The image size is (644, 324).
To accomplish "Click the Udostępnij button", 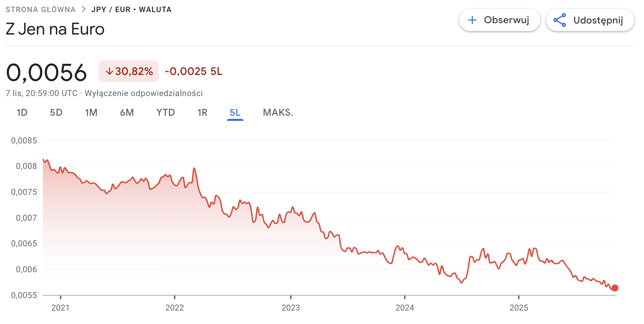I will [x=590, y=20].
